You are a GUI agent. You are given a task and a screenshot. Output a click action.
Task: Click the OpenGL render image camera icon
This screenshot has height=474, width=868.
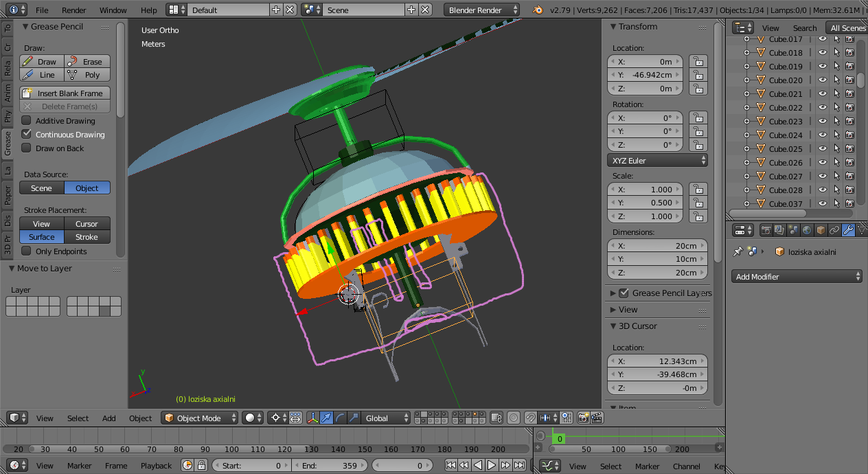583,418
